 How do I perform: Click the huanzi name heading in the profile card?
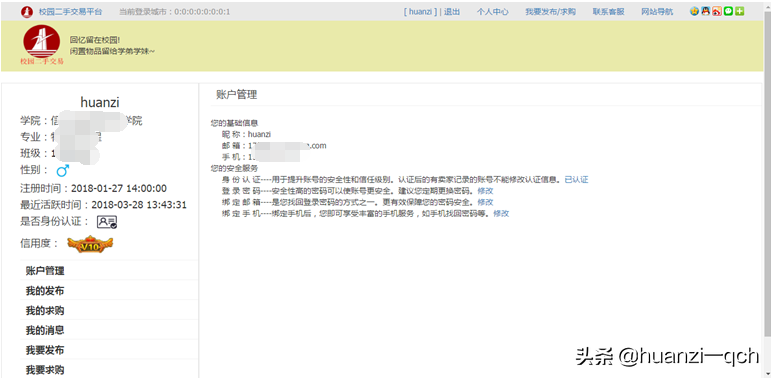point(100,102)
